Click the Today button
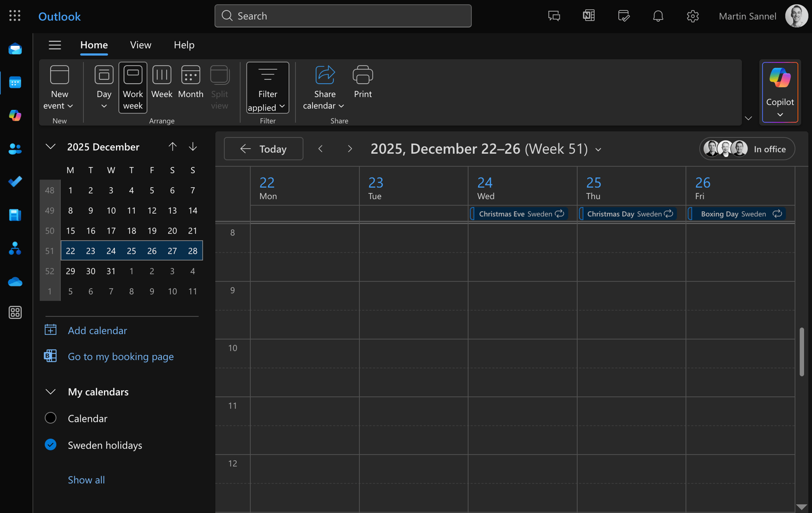 tap(263, 149)
